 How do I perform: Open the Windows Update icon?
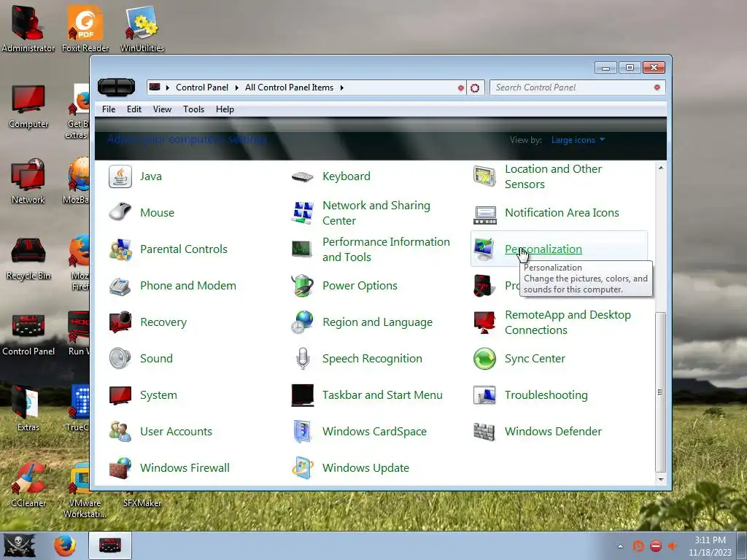click(x=303, y=468)
